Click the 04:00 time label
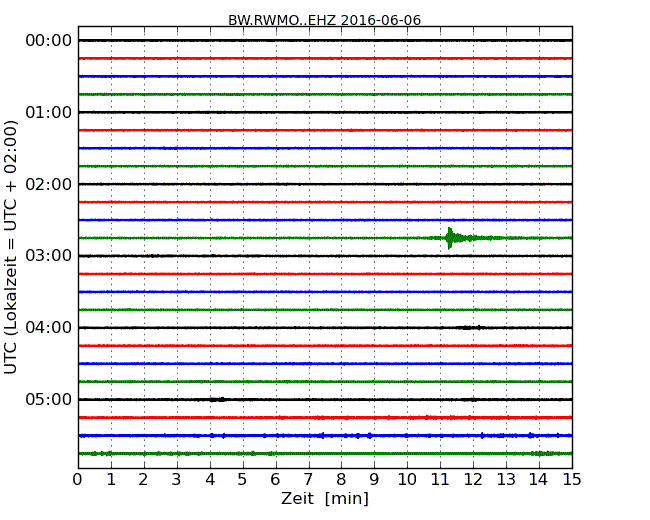The width and height of the screenshot is (650, 520). (x=49, y=327)
